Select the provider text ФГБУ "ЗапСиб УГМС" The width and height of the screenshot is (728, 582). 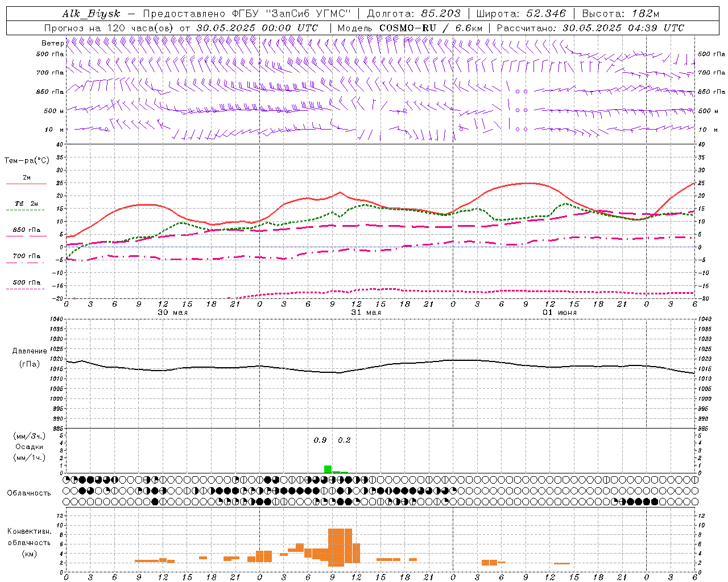click(x=292, y=14)
